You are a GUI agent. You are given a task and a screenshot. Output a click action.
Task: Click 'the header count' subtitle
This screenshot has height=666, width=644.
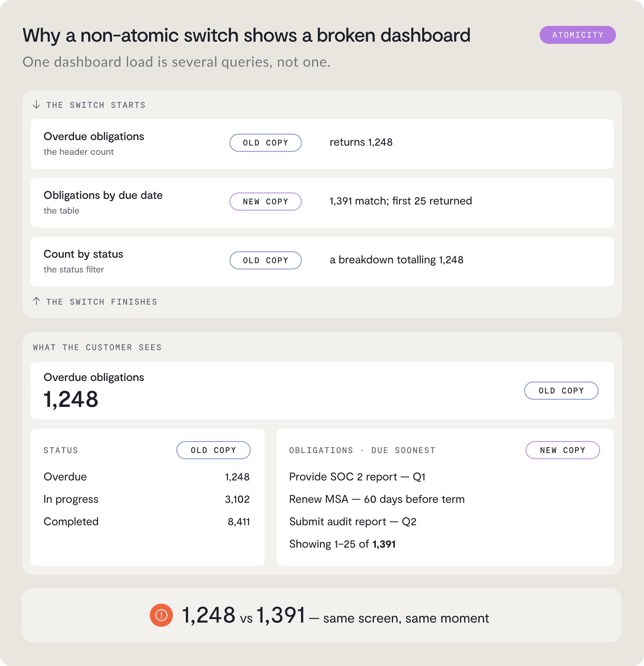point(79,152)
